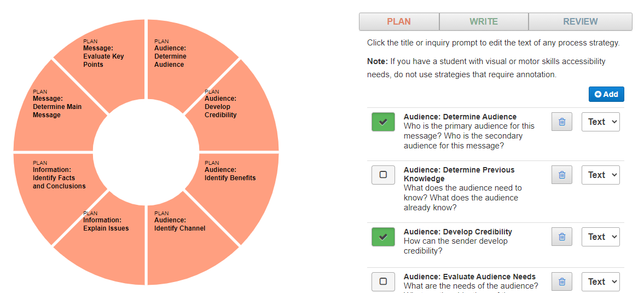Switch to the WRITE tab
Image resolution: width=644 pixels, height=293 pixels.
[x=484, y=21]
